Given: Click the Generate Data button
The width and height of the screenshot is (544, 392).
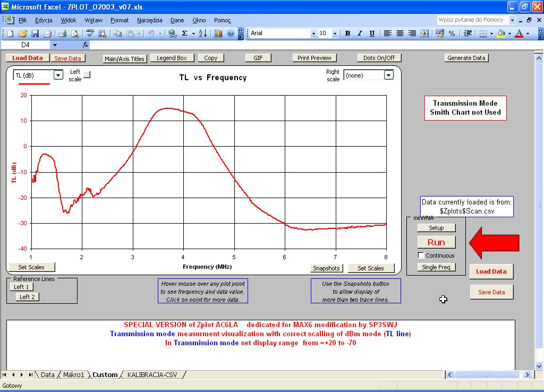Looking at the screenshot, I should coord(466,58).
